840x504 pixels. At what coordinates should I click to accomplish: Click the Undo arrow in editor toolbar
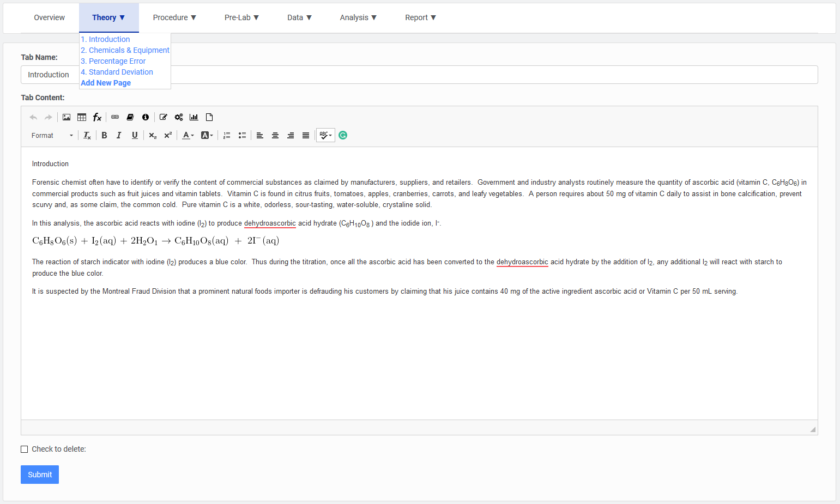point(33,117)
